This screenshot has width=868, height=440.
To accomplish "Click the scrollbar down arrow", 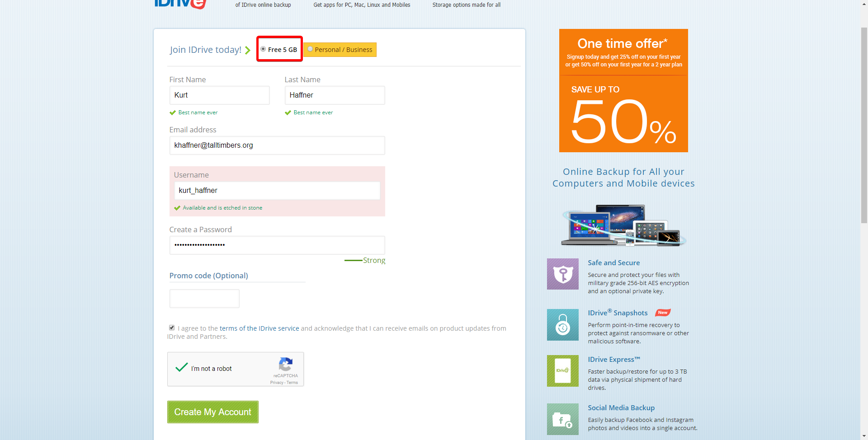I will (864, 436).
